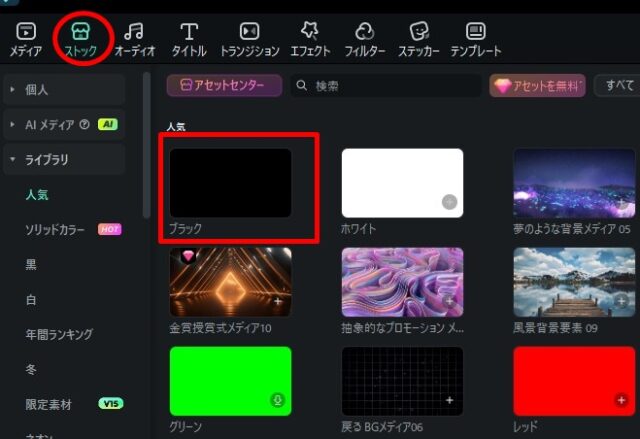Select the ブラック solid thumbnail
Image resolution: width=640 pixels, height=439 pixels.
point(231,183)
